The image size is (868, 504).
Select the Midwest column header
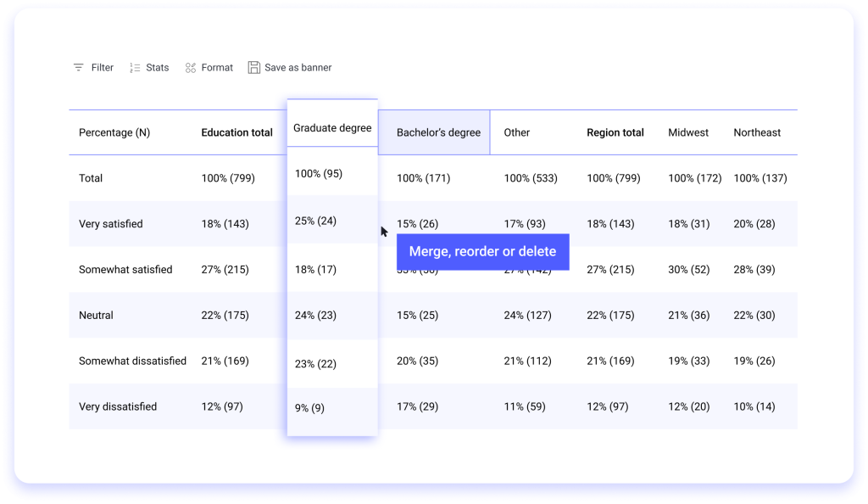pos(688,133)
